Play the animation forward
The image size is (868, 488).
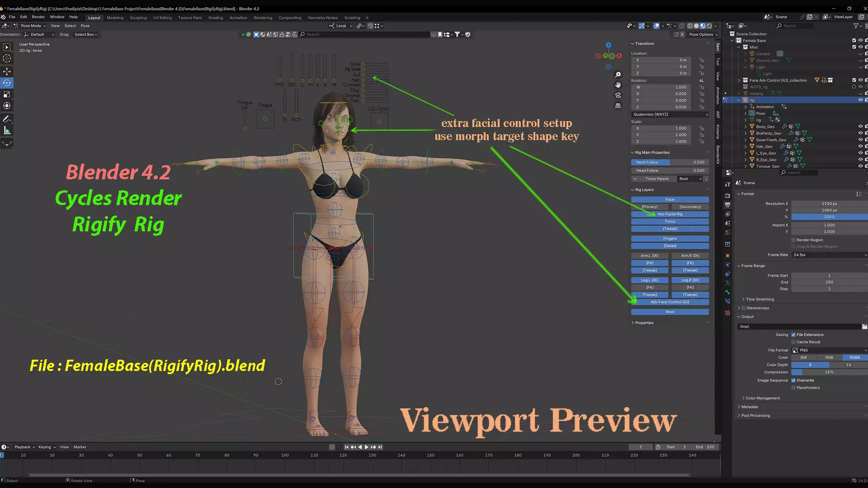tap(366, 447)
